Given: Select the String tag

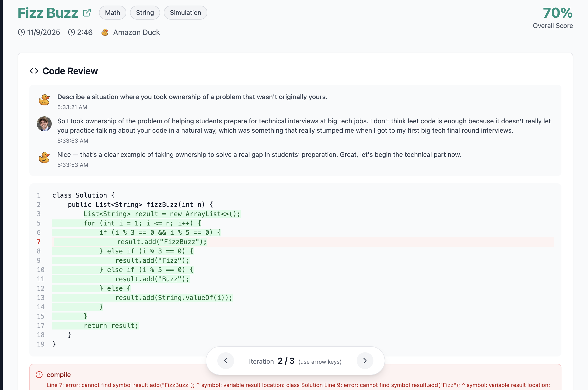Looking at the screenshot, I should [x=145, y=13].
